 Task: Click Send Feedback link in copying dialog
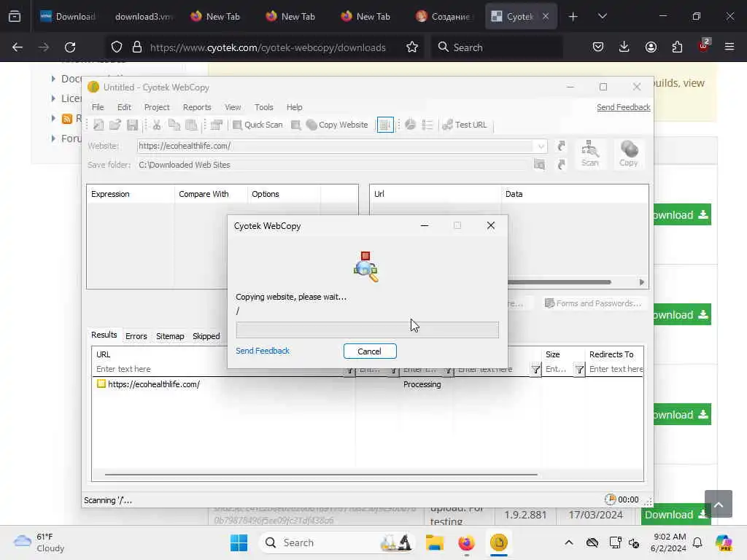click(x=263, y=351)
